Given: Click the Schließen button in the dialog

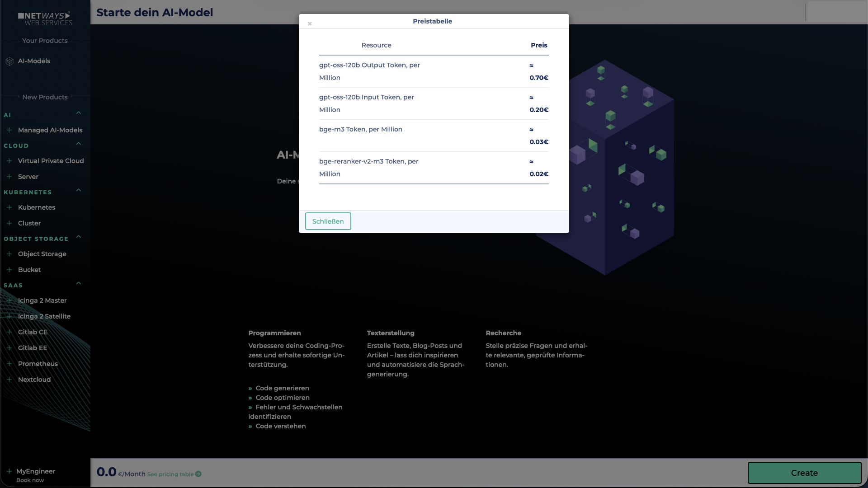Looking at the screenshot, I should [x=328, y=221].
